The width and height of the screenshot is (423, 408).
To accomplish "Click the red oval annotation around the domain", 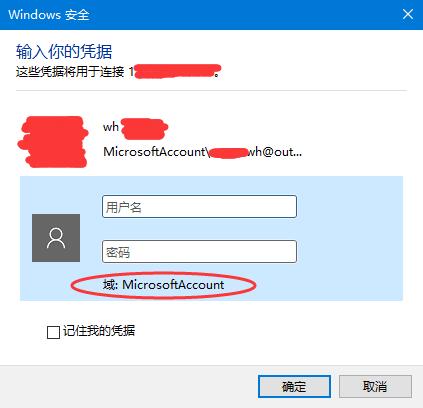I will click(x=163, y=285).
